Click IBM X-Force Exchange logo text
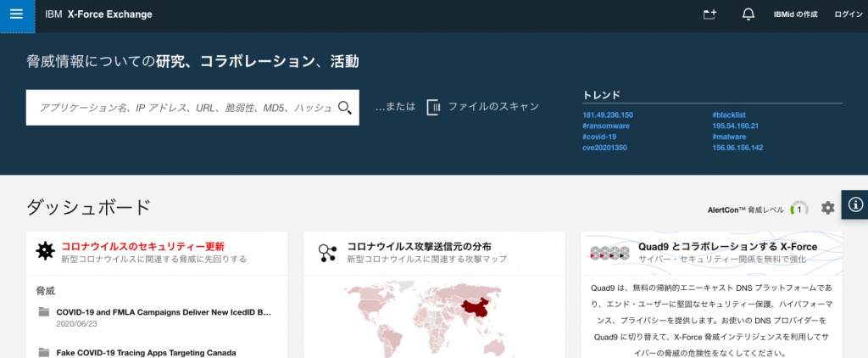This screenshot has width=868, height=358. tap(98, 14)
